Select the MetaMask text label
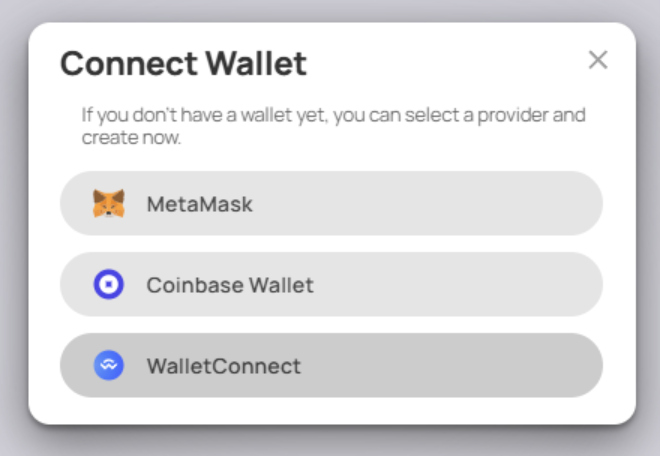The image size is (660, 456). (199, 204)
